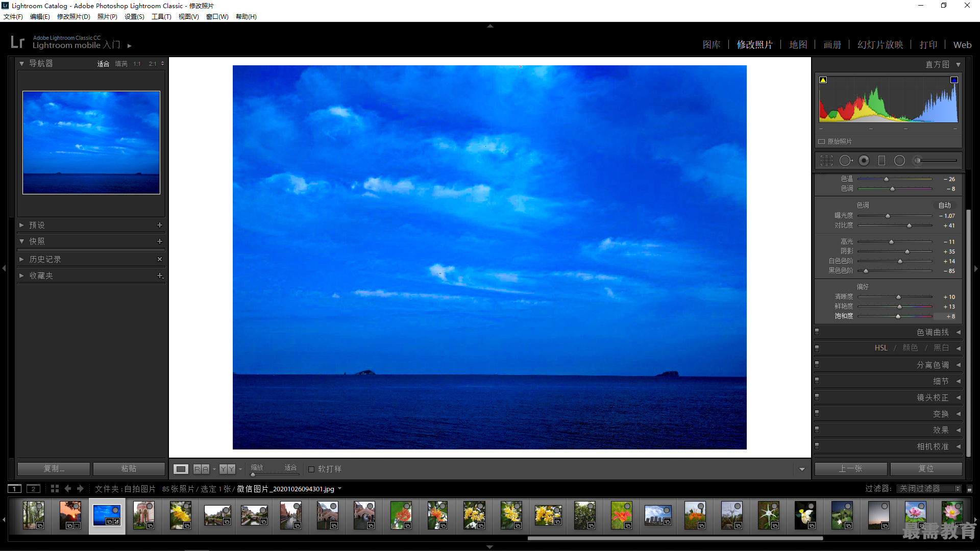
Task: Click the second window 2 icon
Action: pyautogui.click(x=33, y=489)
